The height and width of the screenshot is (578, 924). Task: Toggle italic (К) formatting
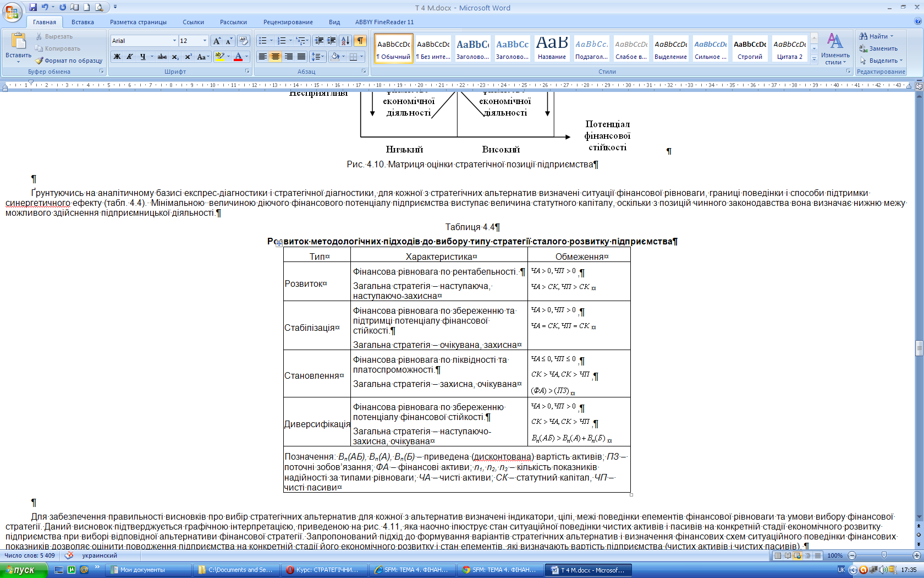coord(130,57)
